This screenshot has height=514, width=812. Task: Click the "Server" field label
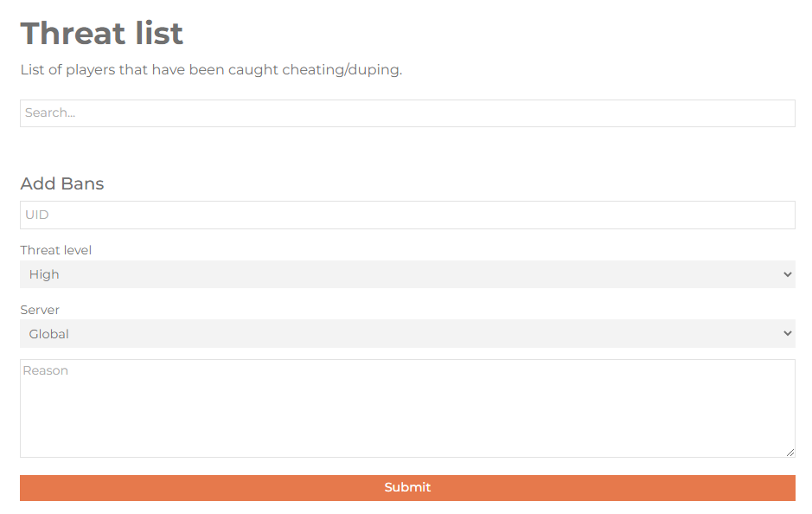click(x=40, y=310)
